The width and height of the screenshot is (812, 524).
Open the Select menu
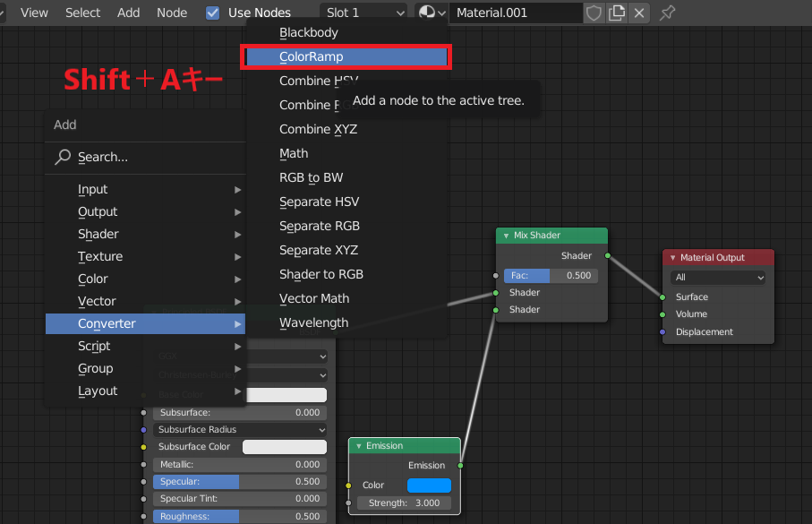tap(83, 13)
